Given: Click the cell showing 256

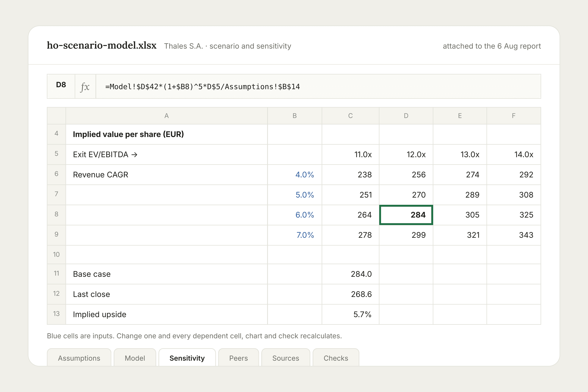Looking at the screenshot, I should click(x=406, y=174).
